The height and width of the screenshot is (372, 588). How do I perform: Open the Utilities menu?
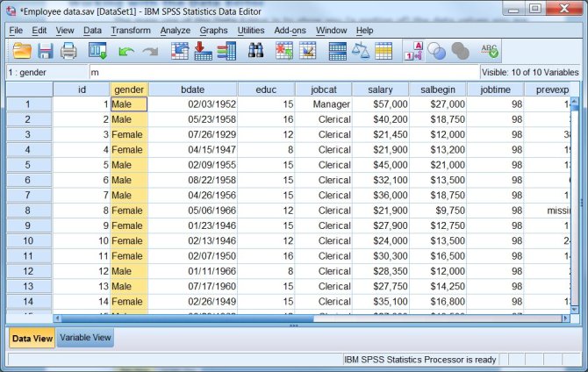[251, 31]
